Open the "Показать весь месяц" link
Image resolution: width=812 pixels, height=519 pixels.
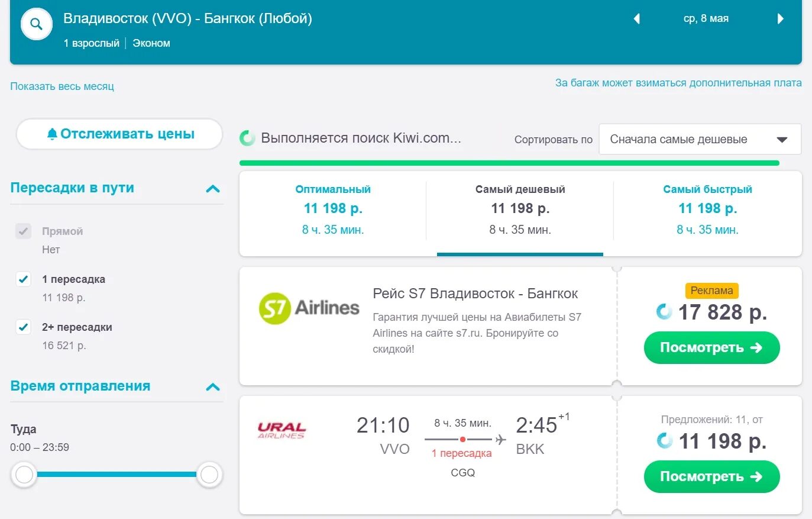click(62, 86)
